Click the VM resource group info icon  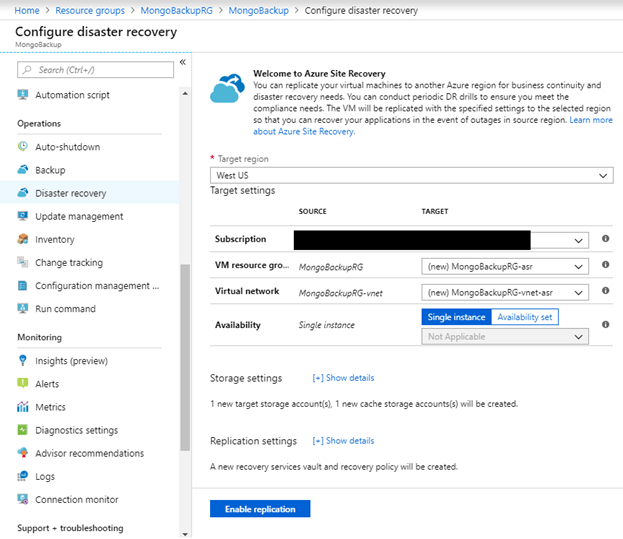click(605, 265)
